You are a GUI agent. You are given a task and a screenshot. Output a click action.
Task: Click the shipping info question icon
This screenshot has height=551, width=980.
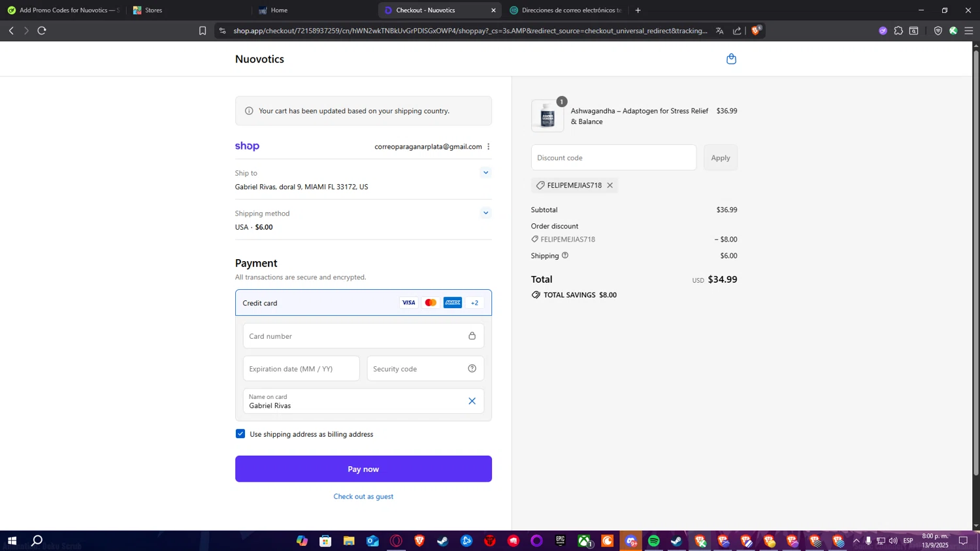[x=565, y=255]
